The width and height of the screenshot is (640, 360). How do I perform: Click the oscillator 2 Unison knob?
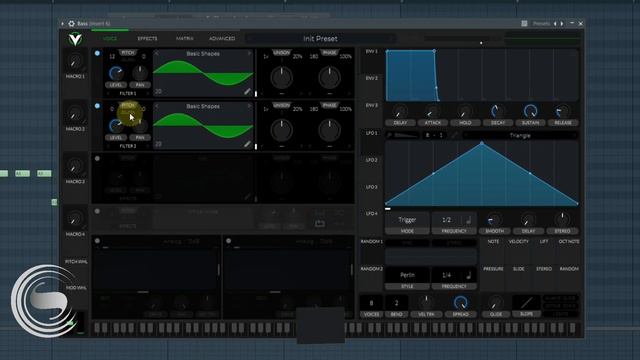[x=282, y=130]
